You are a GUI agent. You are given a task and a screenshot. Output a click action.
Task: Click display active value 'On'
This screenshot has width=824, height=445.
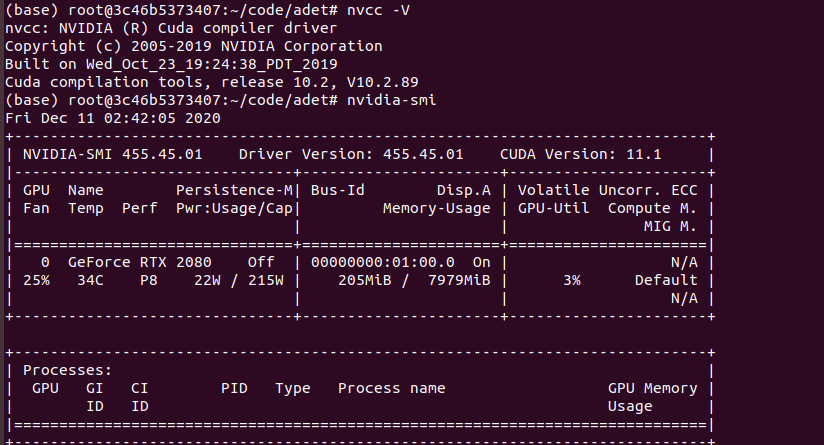click(x=481, y=262)
